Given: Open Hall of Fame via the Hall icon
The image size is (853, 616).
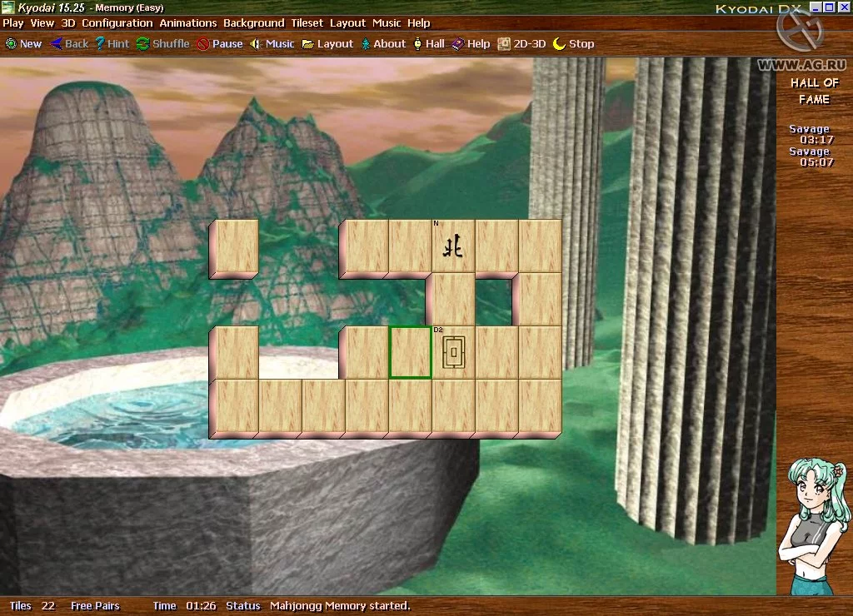Looking at the screenshot, I should pos(417,44).
